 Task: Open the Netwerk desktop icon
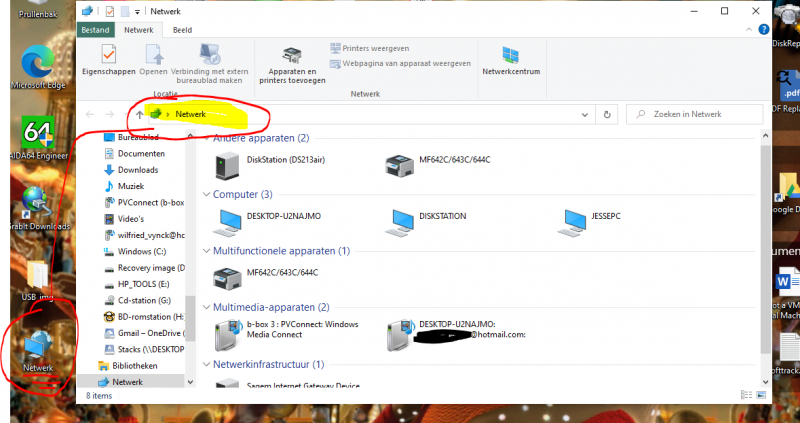tap(36, 350)
